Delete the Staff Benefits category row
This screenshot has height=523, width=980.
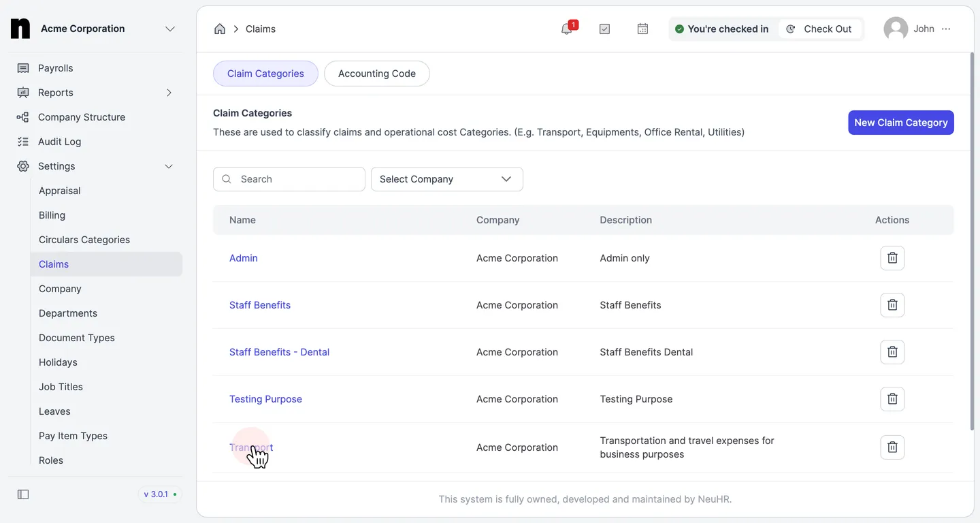click(x=892, y=305)
